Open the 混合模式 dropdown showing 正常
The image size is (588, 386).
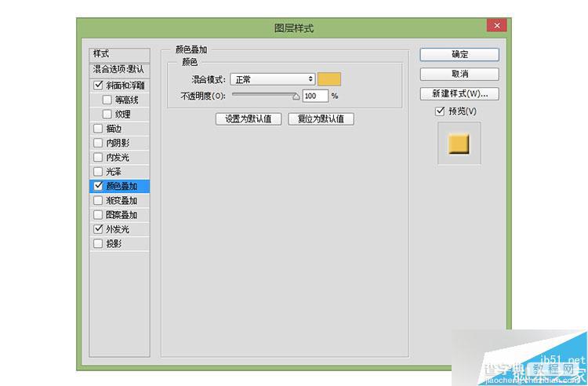[x=273, y=79]
